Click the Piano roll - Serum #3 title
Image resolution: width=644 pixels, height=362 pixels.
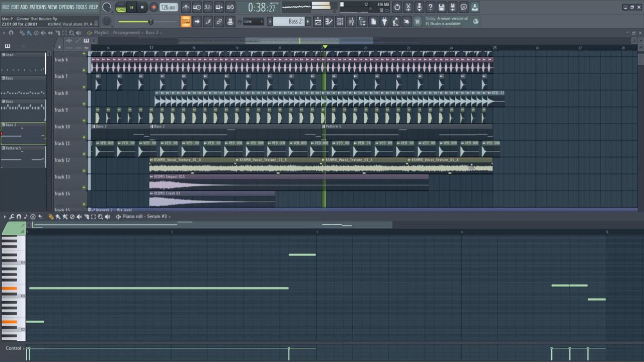tap(145, 216)
